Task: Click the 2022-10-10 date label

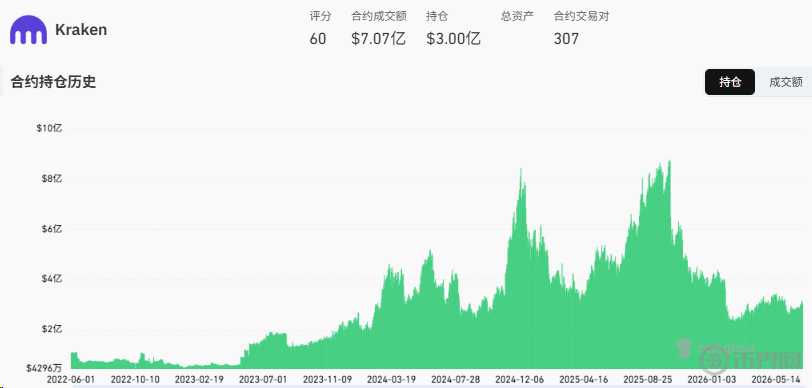Action: pyautogui.click(x=135, y=379)
